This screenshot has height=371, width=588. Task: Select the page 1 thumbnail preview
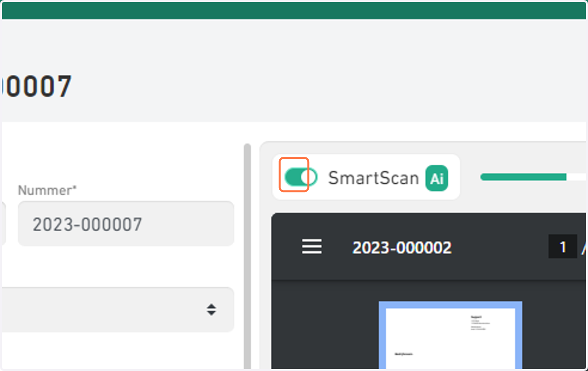[450, 336]
